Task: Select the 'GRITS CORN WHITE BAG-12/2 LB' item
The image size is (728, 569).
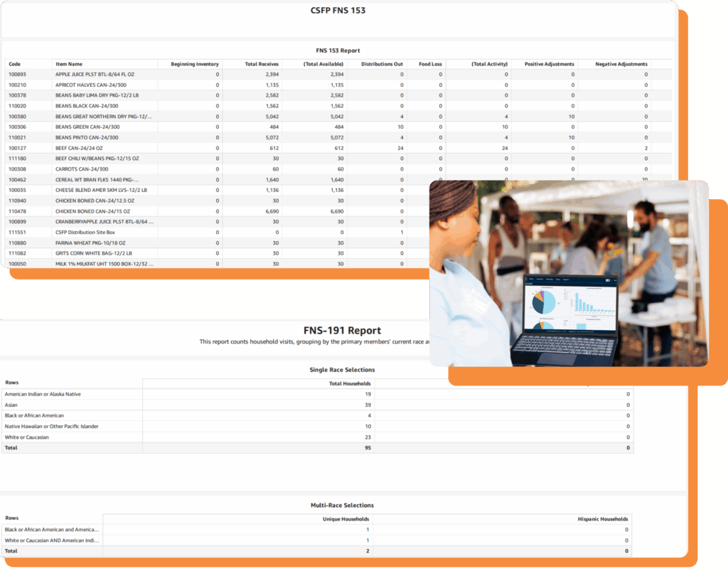Action: pos(94,253)
